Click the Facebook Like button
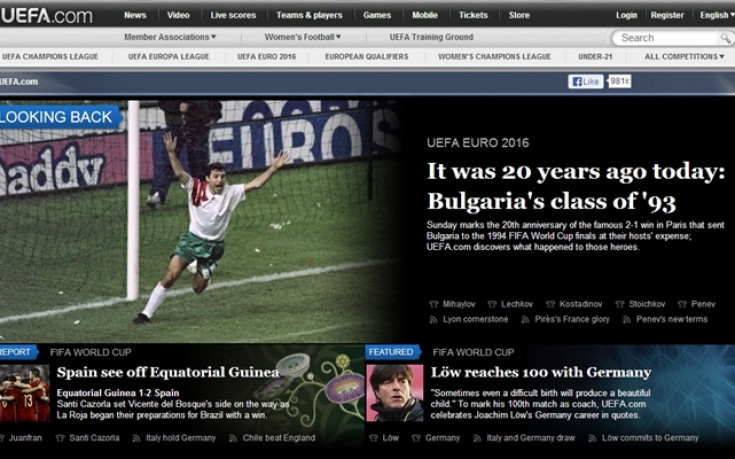Image resolution: width=735 pixels, height=459 pixels. tap(585, 82)
